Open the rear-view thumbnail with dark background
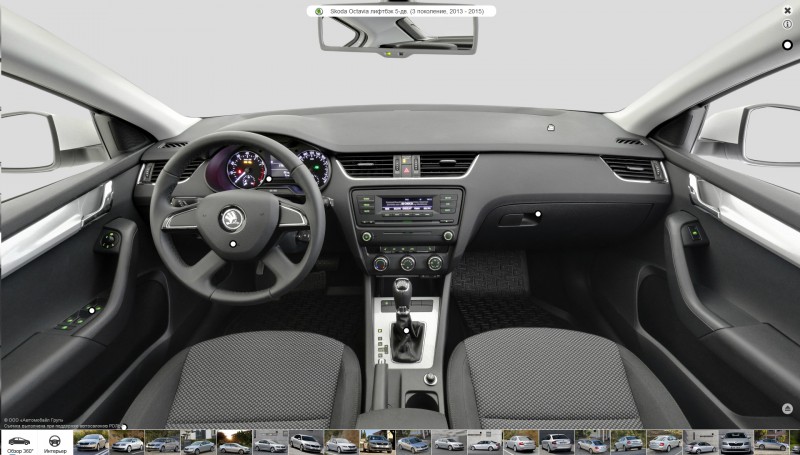800x455 pixels. pos(557,442)
